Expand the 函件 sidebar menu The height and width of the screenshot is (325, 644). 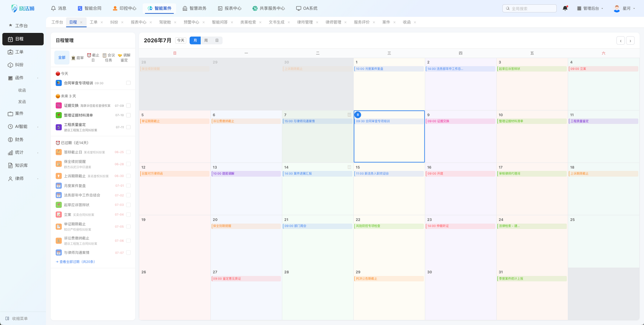click(x=38, y=78)
